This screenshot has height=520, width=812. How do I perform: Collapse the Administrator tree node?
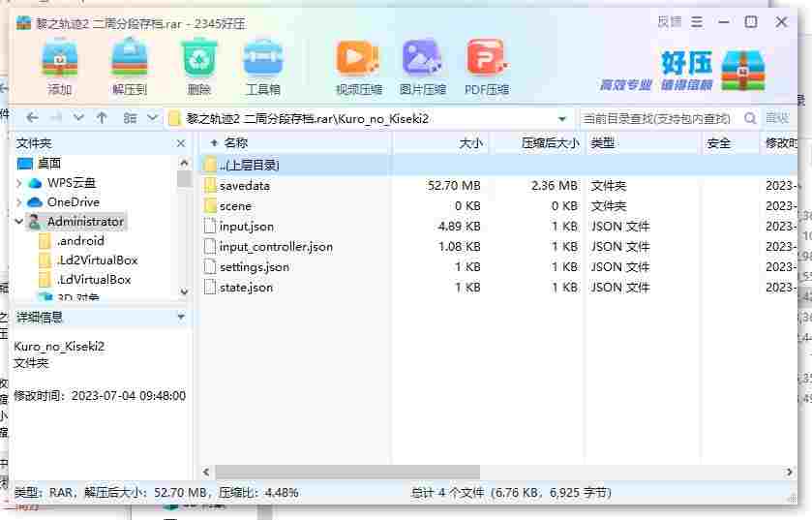tap(19, 222)
